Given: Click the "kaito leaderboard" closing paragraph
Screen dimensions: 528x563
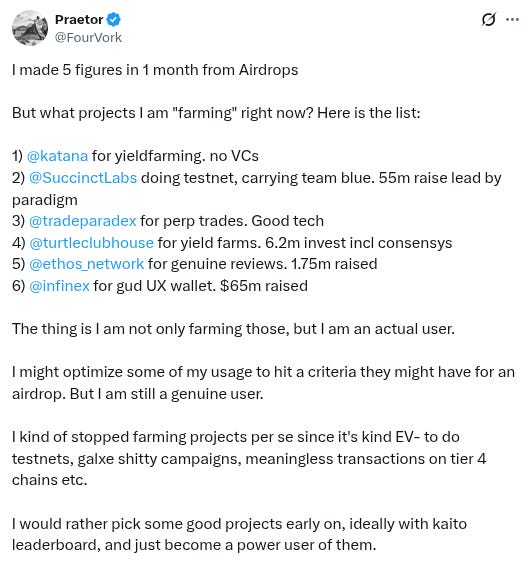Looking at the screenshot, I should tap(239, 534).
